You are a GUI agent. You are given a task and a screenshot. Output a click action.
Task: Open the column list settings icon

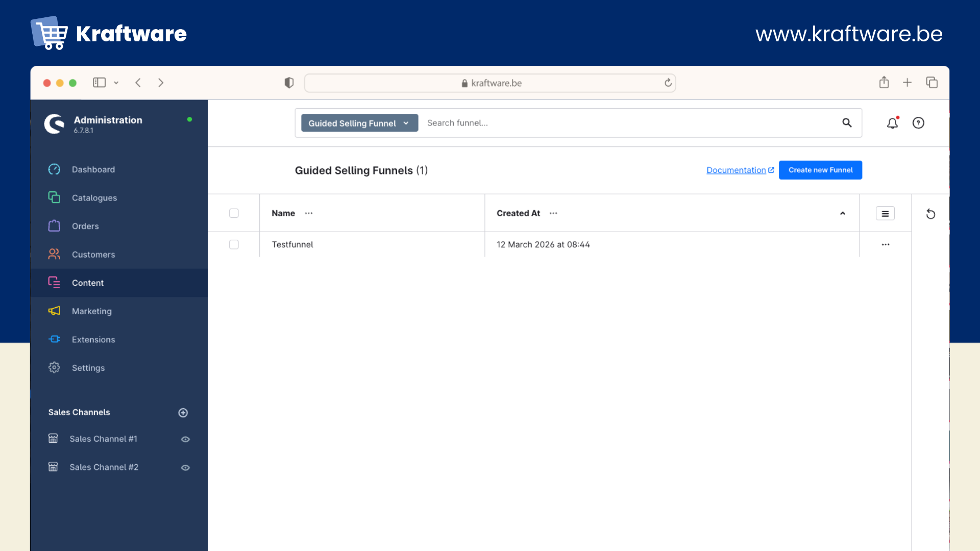tap(885, 214)
